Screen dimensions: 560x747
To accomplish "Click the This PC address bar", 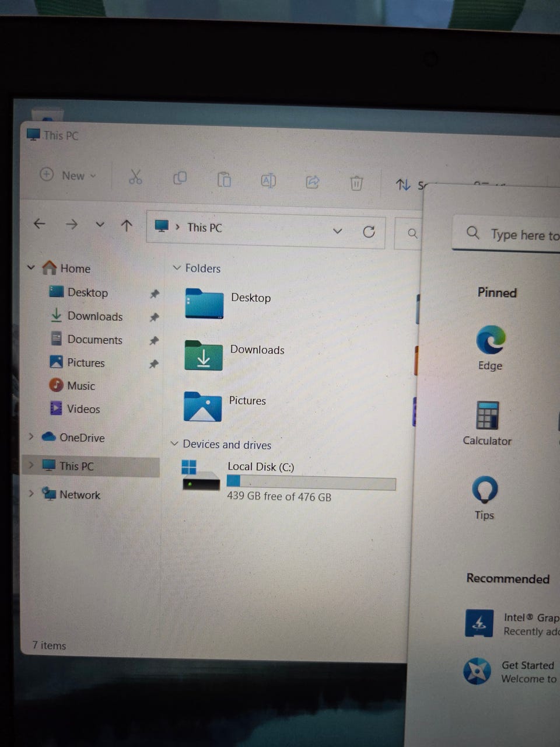I will tap(265, 229).
